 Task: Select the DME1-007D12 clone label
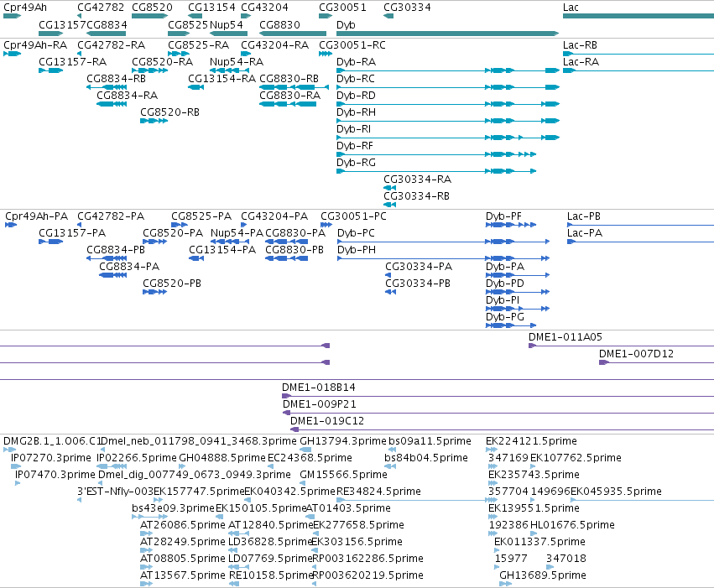coord(636,354)
